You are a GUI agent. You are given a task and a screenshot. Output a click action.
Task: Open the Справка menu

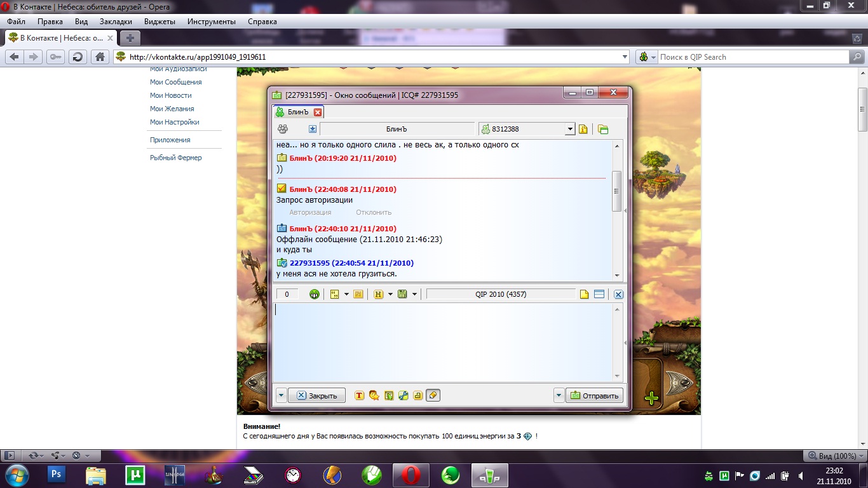tap(262, 21)
